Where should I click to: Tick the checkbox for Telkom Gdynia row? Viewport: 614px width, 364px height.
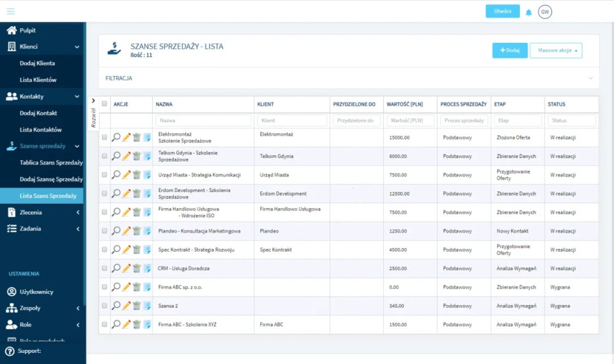pyautogui.click(x=104, y=156)
